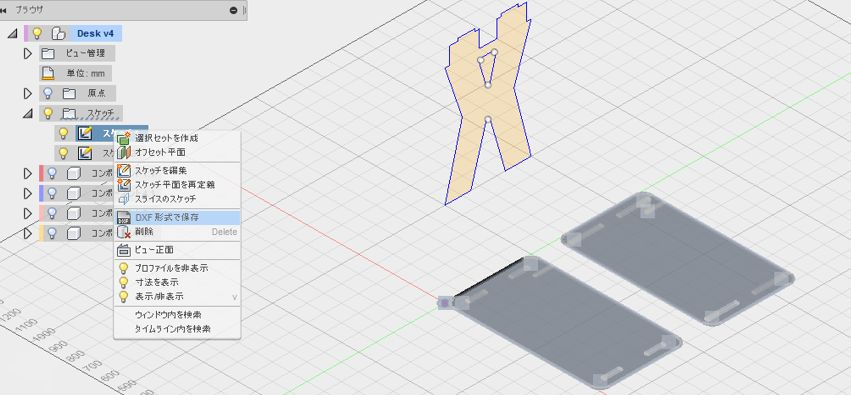Choose DXF 形式で保存 from the context menu
851x395 pixels.
click(x=177, y=218)
